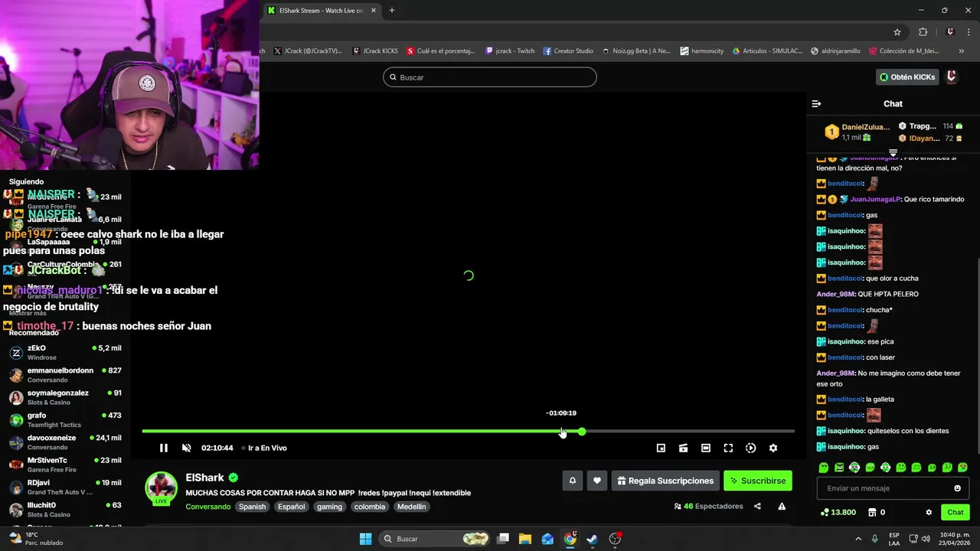This screenshot has width=980, height=551.
Task: Click the cast/airplay player icon
Action: [683, 448]
